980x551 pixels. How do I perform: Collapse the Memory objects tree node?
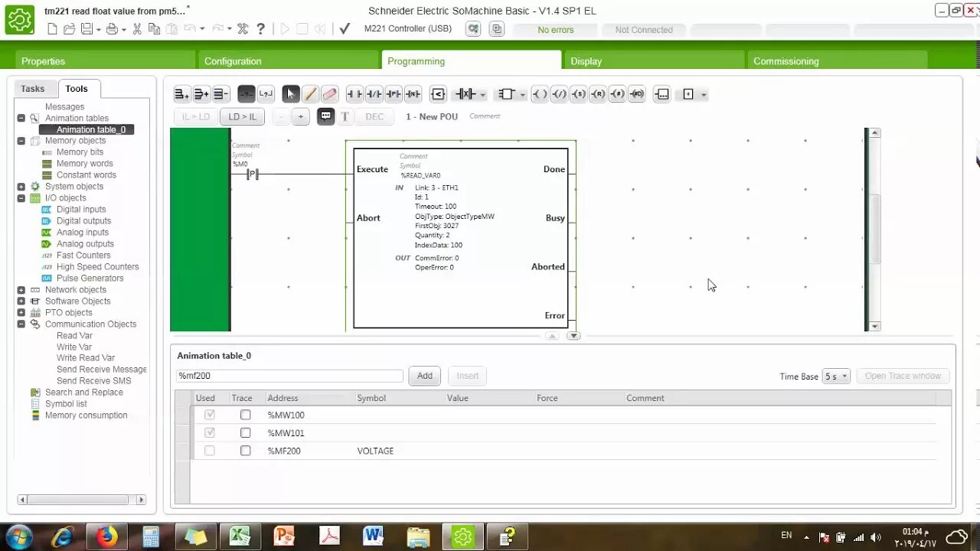21,141
